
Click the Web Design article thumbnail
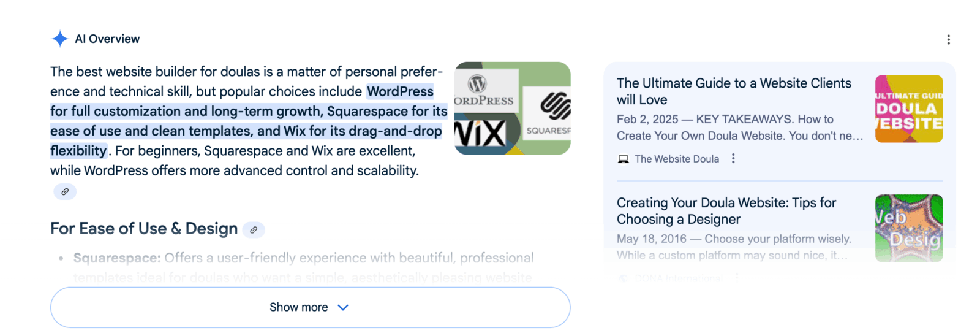(908, 228)
